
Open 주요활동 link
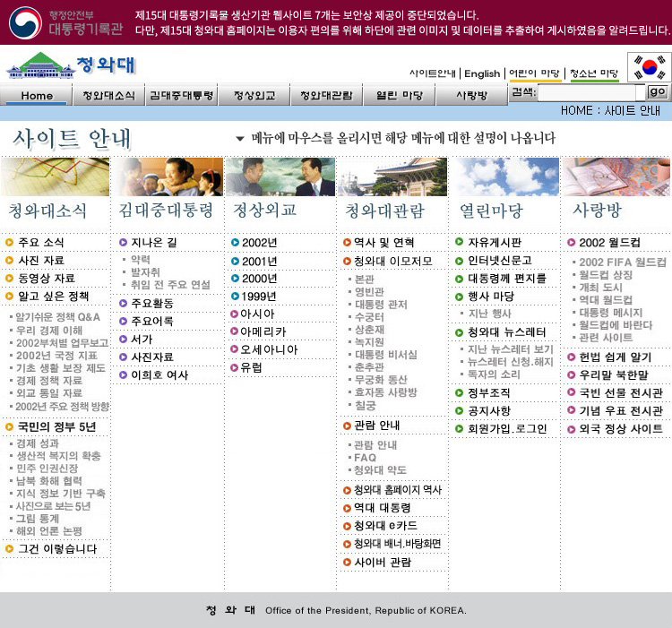(x=151, y=304)
